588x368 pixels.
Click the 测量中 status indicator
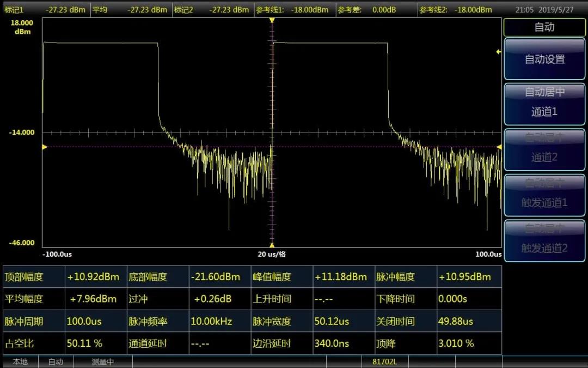tap(102, 362)
